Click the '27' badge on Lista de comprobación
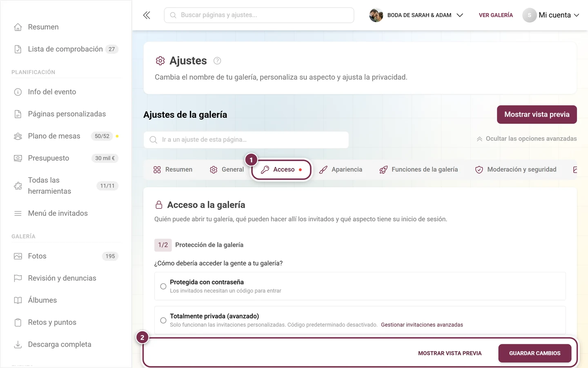The width and height of the screenshot is (588, 368). click(x=112, y=49)
